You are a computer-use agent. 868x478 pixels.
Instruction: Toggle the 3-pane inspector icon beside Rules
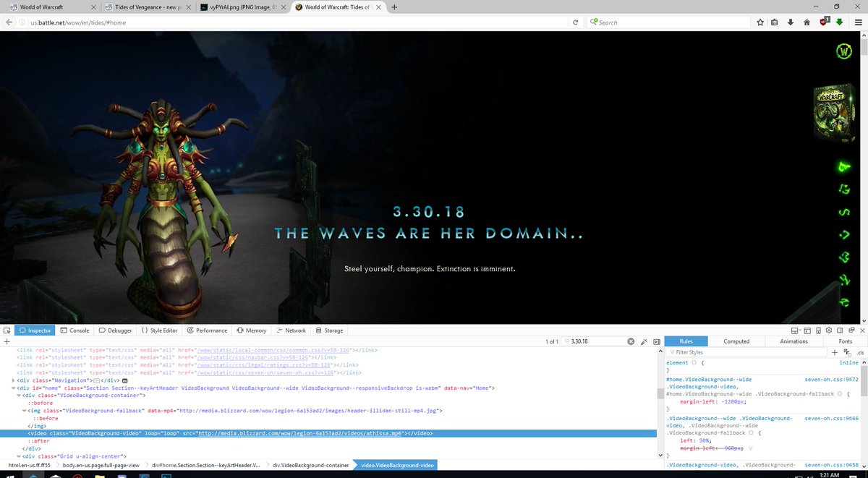pyautogui.click(x=657, y=341)
